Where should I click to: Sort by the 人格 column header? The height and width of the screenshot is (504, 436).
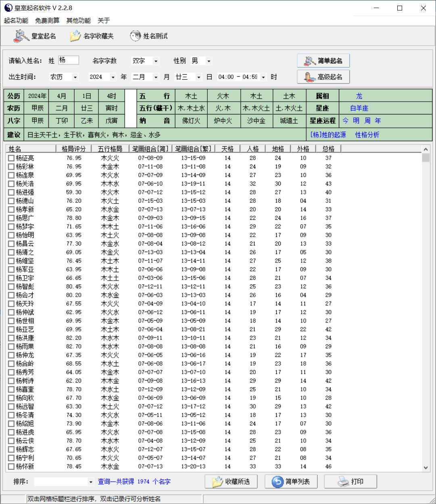pos(252,149)
